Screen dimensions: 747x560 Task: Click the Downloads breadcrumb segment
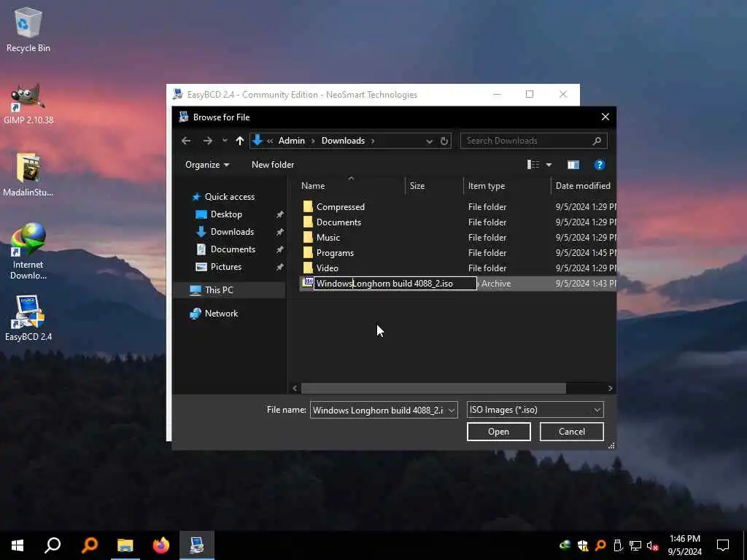point(343,141)
